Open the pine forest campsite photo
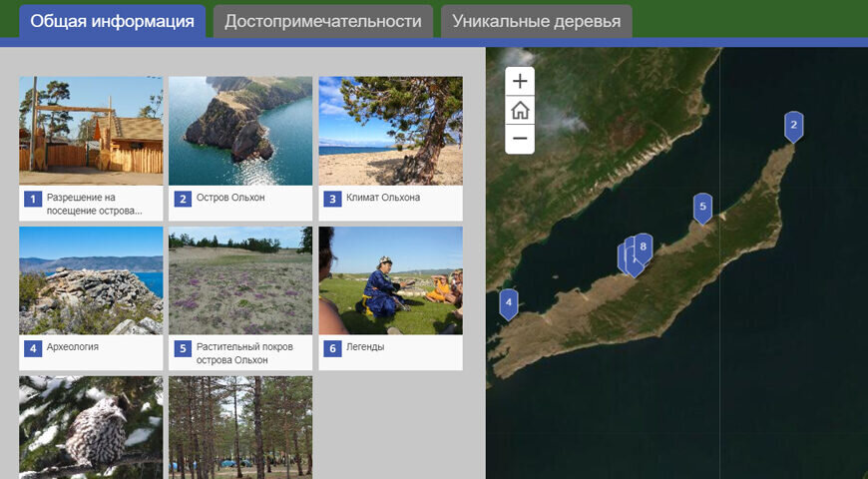The image size is (868, 479). point(240,427)
